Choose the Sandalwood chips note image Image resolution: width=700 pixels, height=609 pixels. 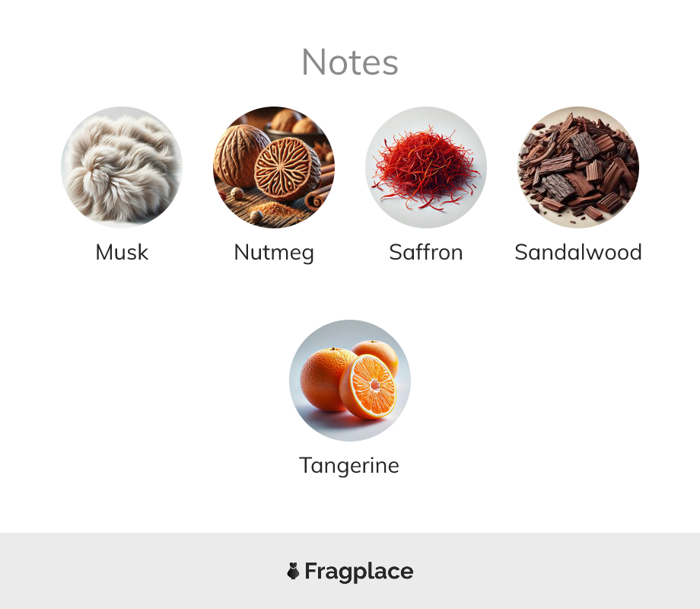(x=578, y=167)
